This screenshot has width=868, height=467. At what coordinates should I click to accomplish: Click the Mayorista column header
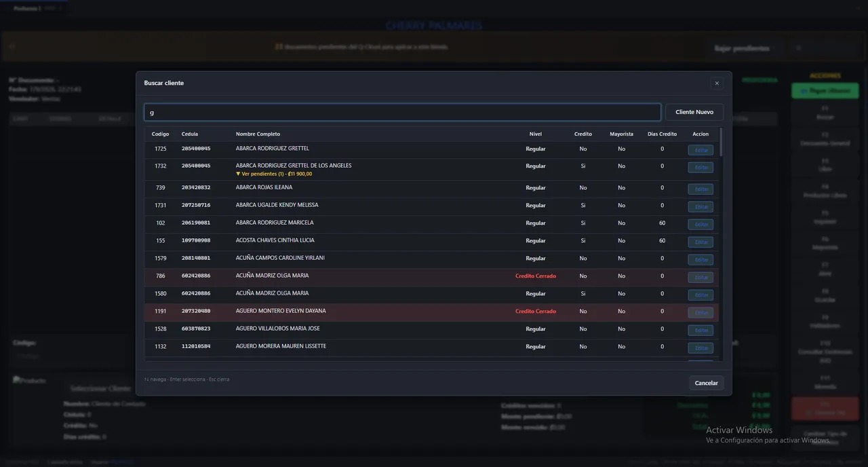coord(621,134)
